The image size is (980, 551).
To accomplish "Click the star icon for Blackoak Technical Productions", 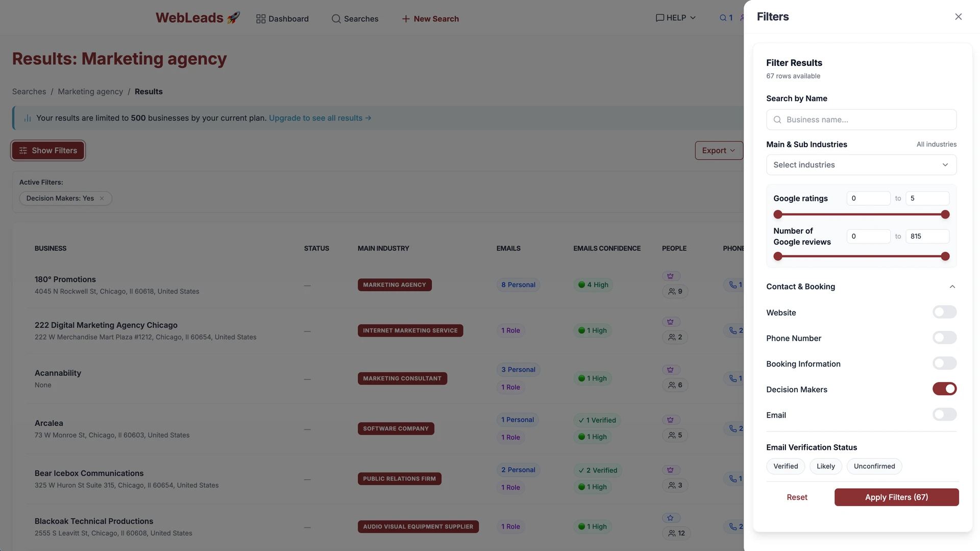I will pyautogui.click(x=670, y=518).
